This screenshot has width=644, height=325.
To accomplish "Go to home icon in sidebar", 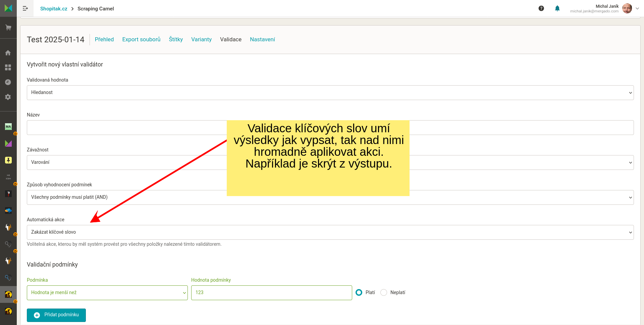I will [8, 53].
